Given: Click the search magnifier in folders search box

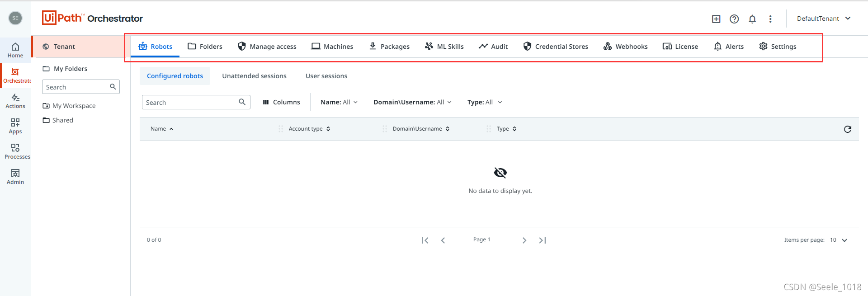Looking at the screenshot, I should coord(113,87).
